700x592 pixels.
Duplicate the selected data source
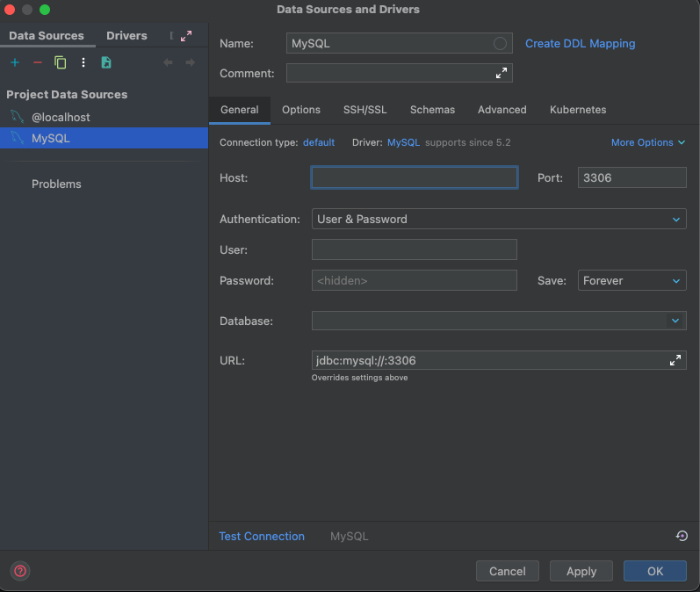pos(61,62)
